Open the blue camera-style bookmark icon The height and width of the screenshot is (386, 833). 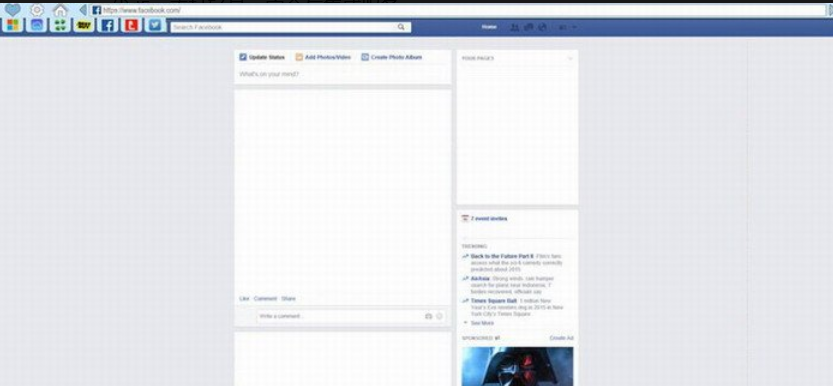click(x=37, y=25)
